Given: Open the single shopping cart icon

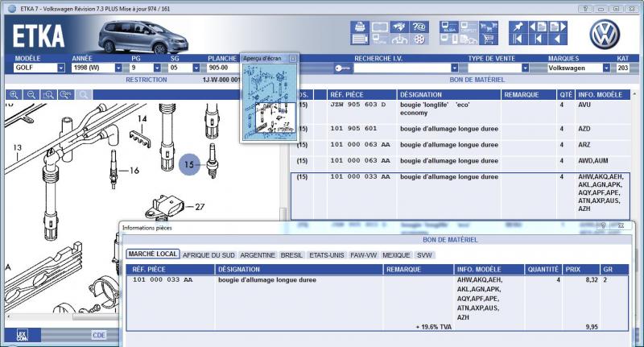Looking at the screenshot, I should point(489,39).
